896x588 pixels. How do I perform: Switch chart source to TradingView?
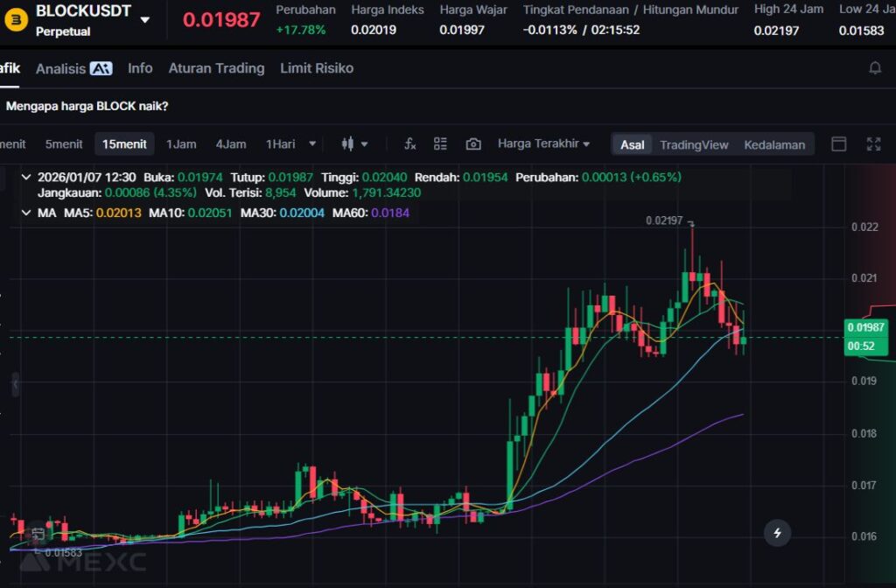pos(694,144)
